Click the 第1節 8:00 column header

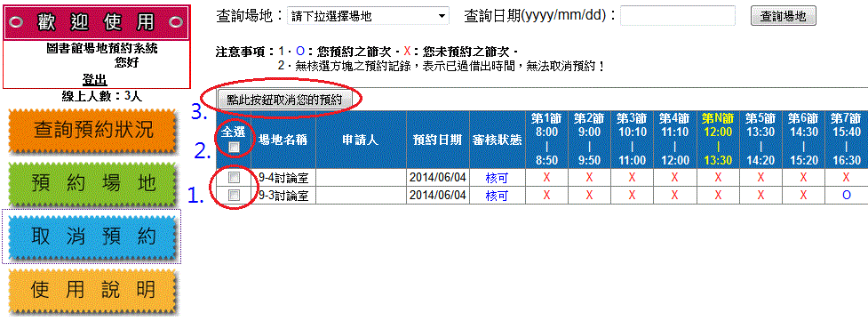[x=546, y=140]
